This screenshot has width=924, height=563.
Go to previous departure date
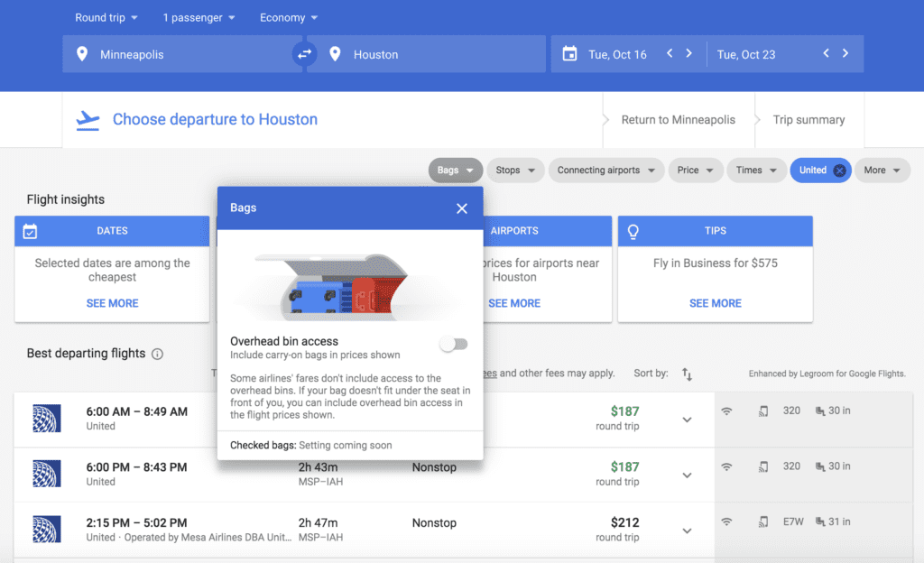point(670,54)
